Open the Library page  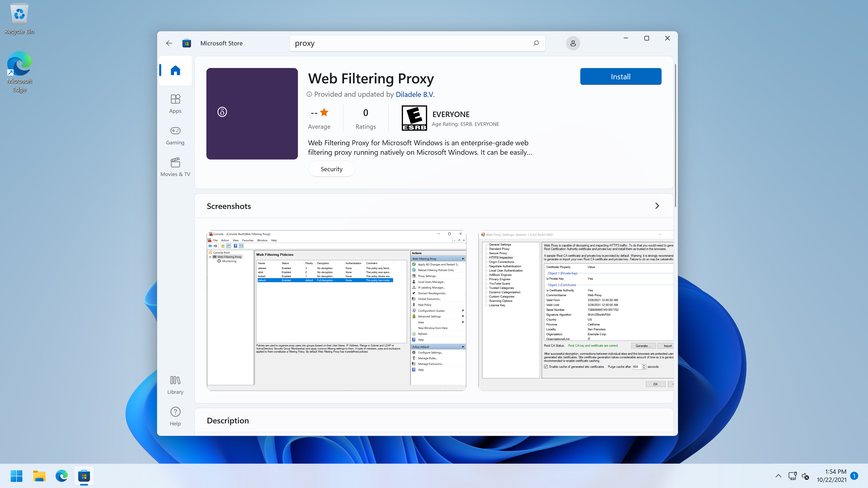click(x=175, y=385)
